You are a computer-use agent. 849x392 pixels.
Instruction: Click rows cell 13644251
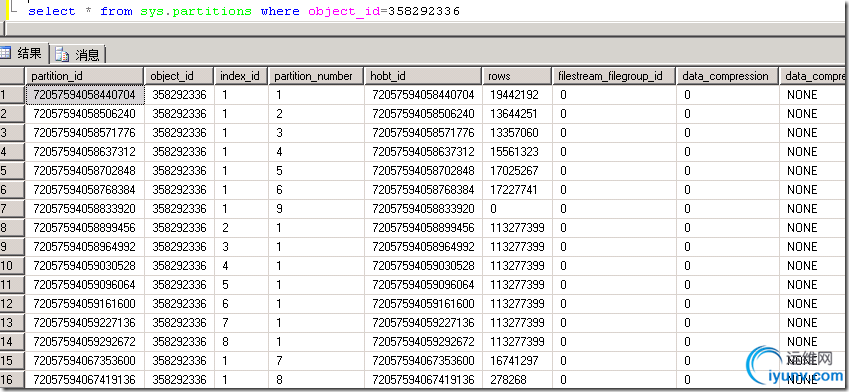[517, 114]
